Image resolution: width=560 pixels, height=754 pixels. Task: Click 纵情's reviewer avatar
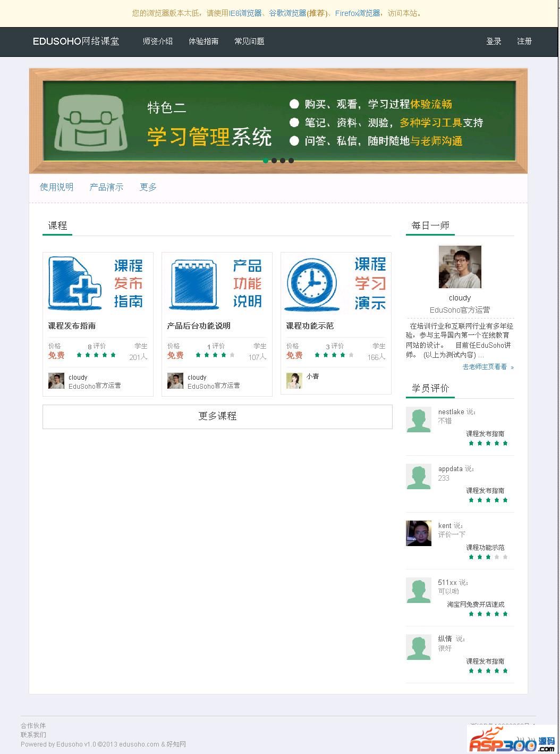419,647
